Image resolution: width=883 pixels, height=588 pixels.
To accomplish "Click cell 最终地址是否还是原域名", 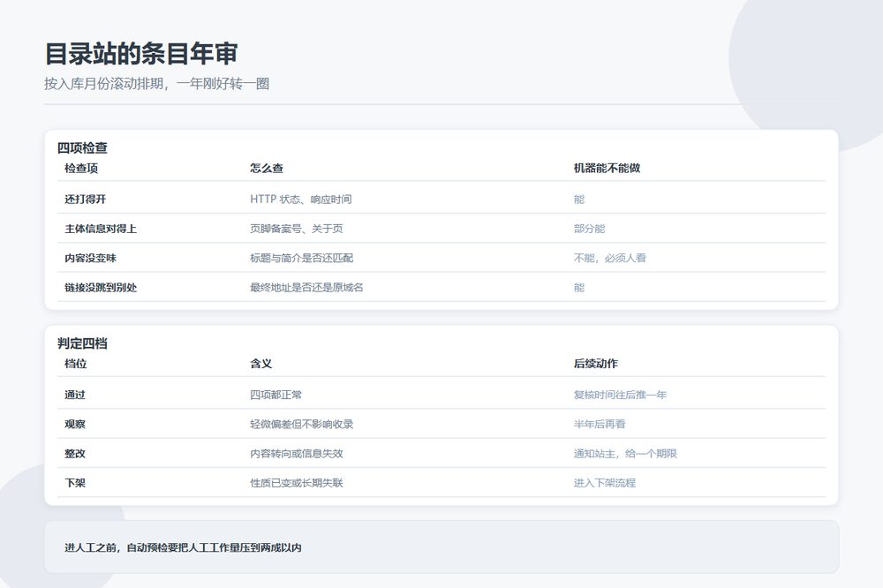I will 306,287.
